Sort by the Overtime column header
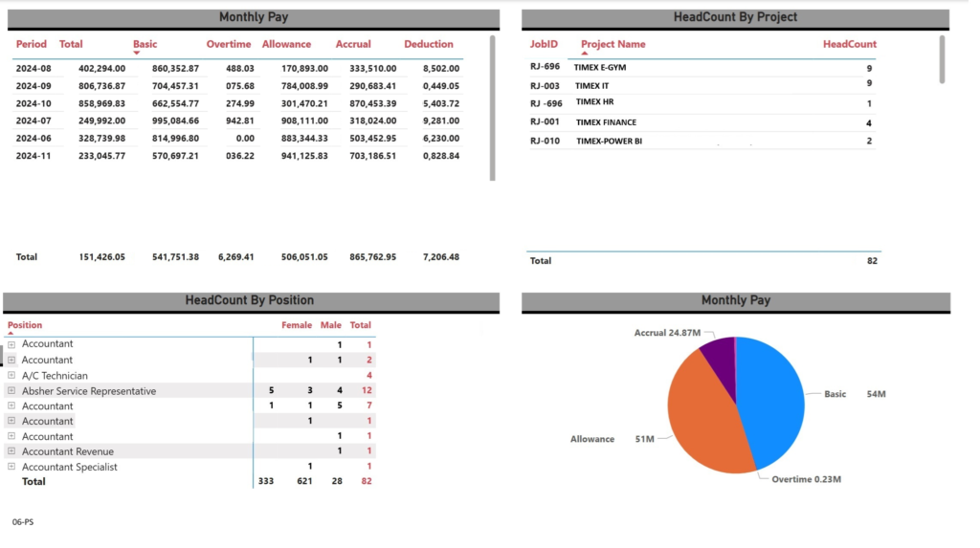 (228, 44)
